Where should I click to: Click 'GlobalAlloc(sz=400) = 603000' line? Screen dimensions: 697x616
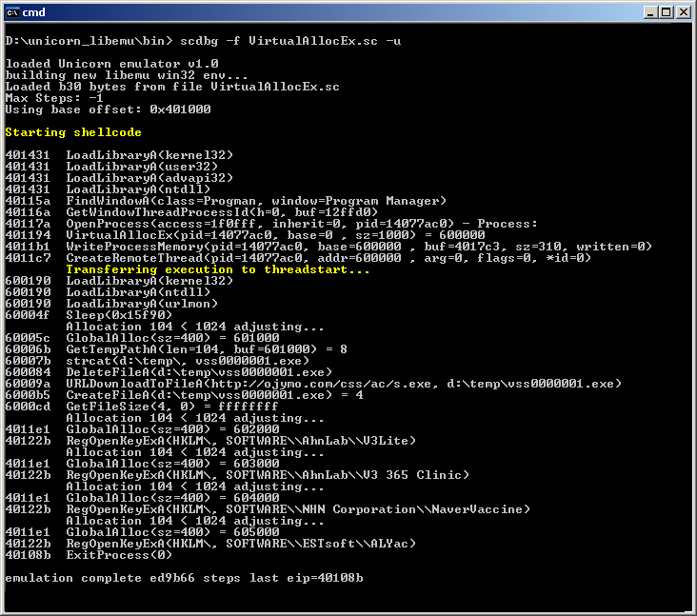tap(142, 464)
